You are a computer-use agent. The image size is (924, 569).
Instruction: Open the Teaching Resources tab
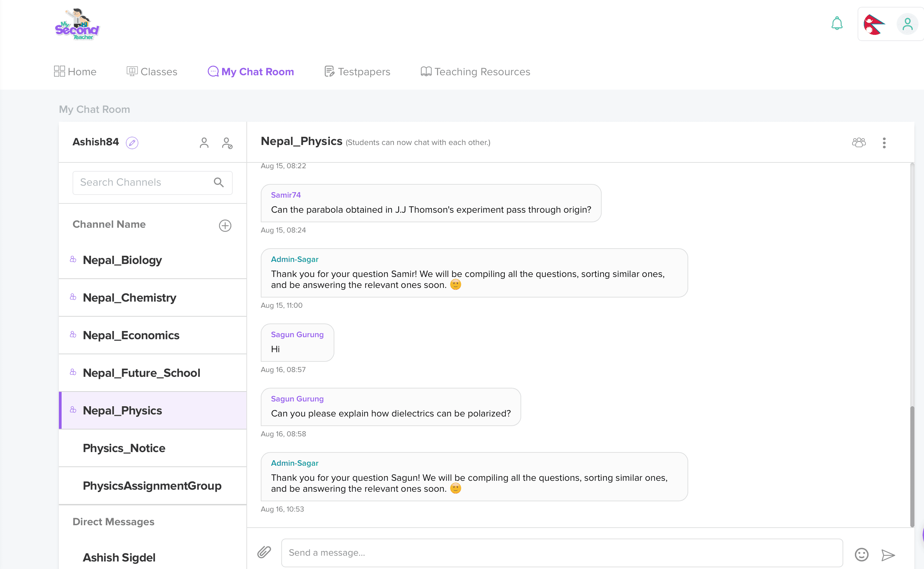[475, 71]
